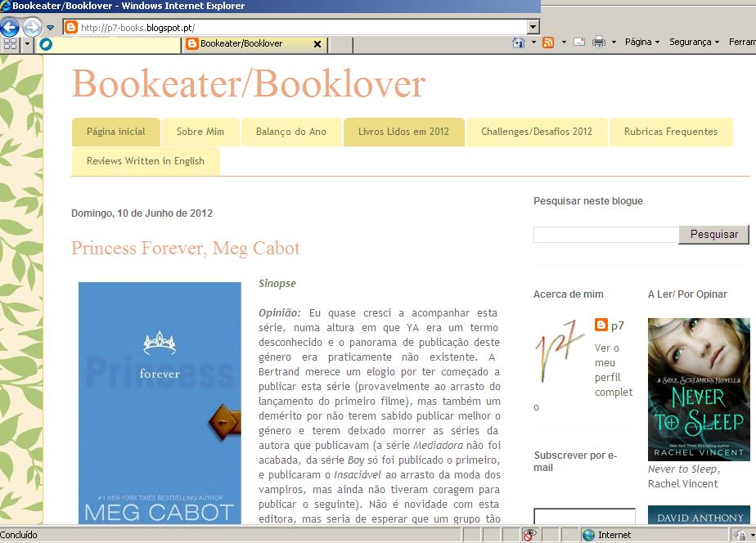
Task: Click the Internet zone globe icon
Action: [x=588, y=535]
